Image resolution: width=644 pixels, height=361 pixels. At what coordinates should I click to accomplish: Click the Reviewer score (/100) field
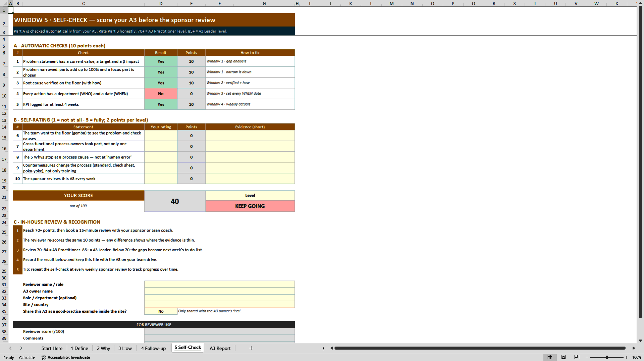coord(219,331)
